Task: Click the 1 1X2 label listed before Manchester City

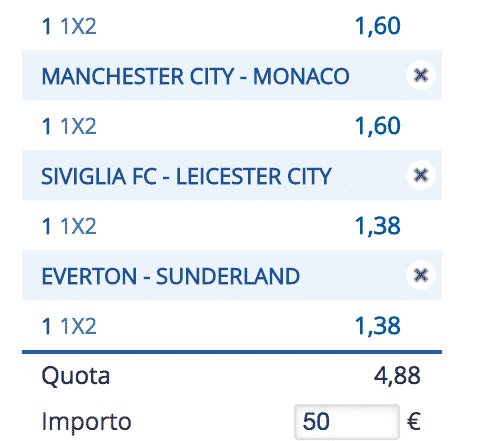Action: point(69,26)
